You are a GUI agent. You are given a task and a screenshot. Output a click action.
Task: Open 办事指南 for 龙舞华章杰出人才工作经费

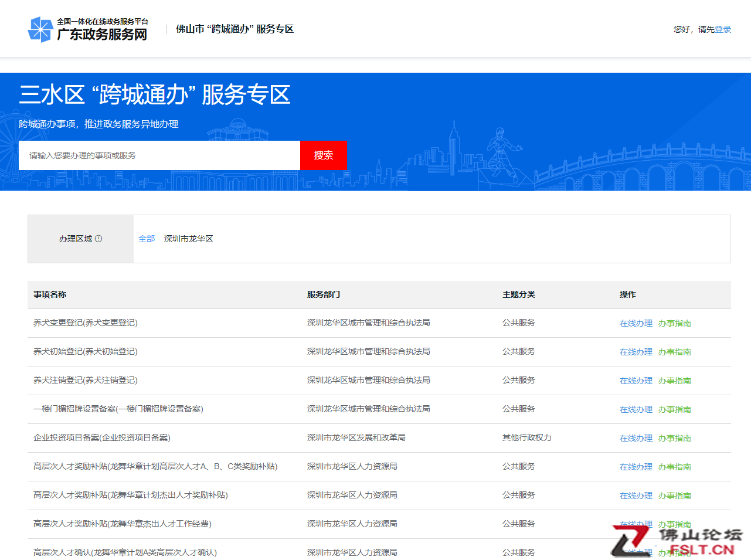tap(674, 524)
